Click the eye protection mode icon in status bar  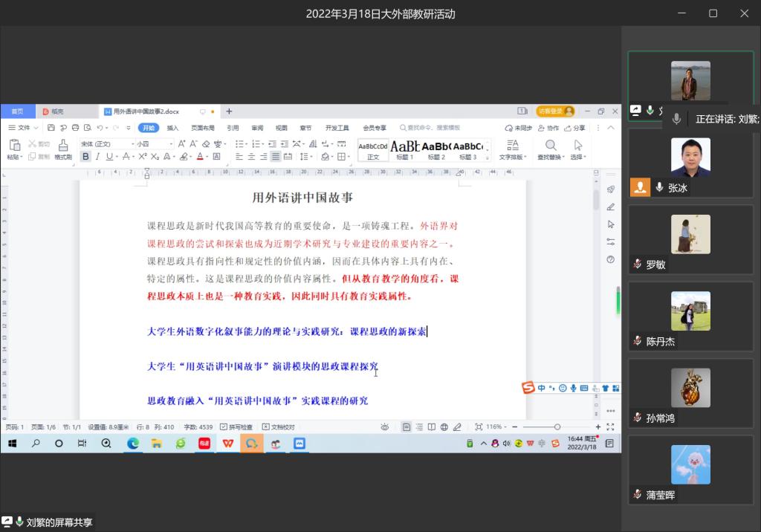coord(385,427)
